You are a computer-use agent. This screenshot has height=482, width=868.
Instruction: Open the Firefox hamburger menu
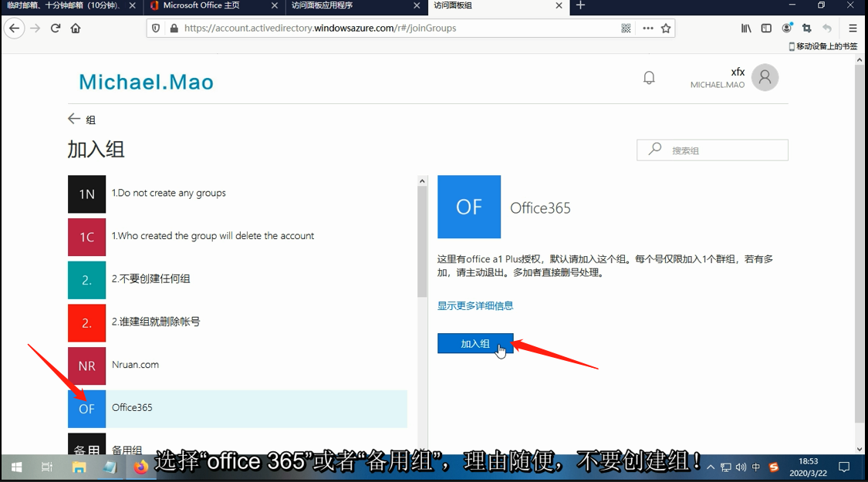tap(853, 29)
